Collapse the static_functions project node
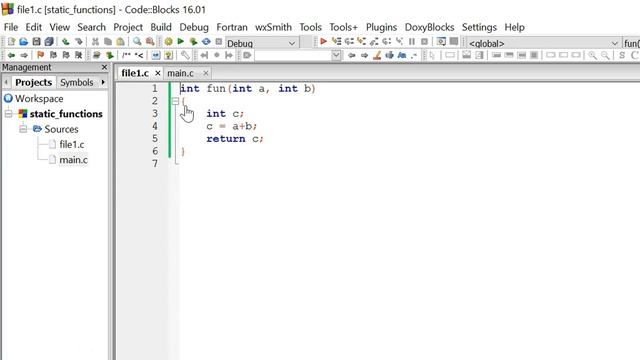This screenshot has height=360, width=640. (x=8, y=114)
